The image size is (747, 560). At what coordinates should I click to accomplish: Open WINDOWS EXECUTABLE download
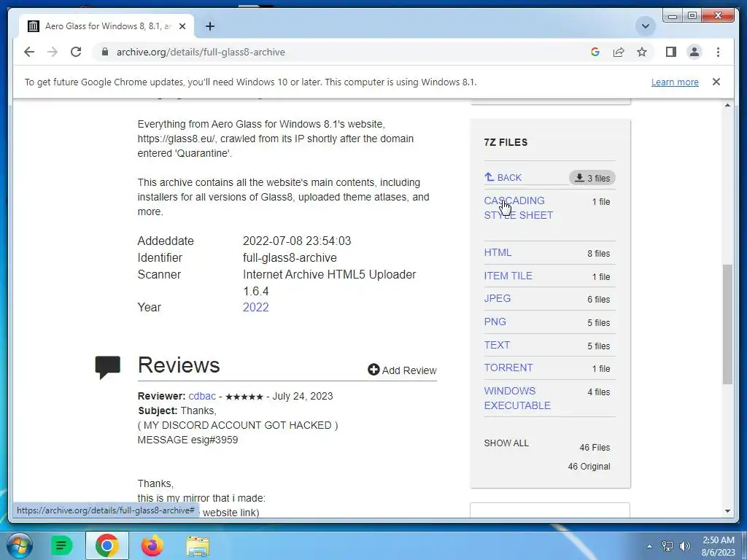click(x=517, y=398)
